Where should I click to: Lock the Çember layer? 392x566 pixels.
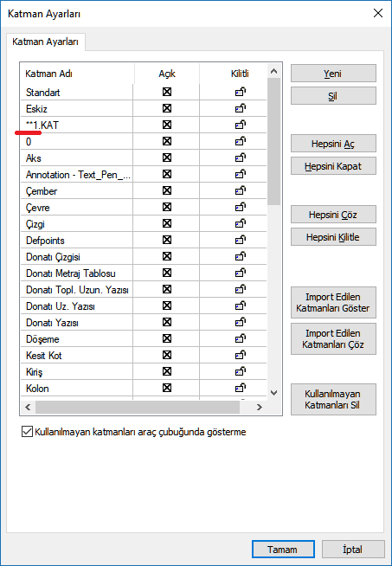click(240, 190)
